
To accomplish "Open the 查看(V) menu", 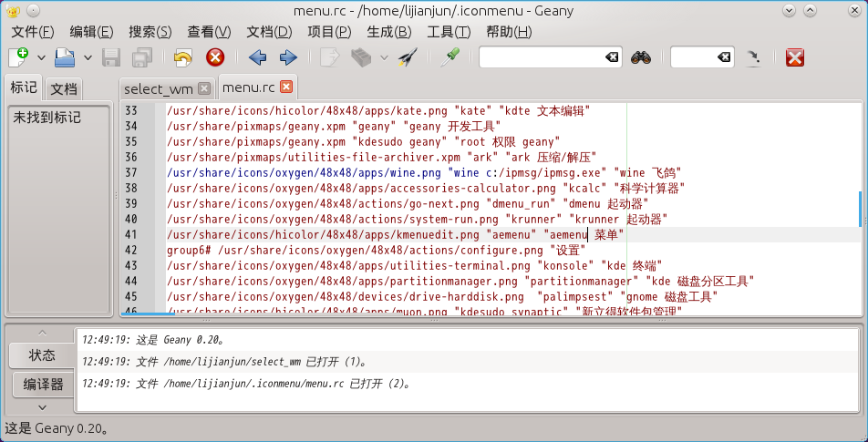I will 210,32.
